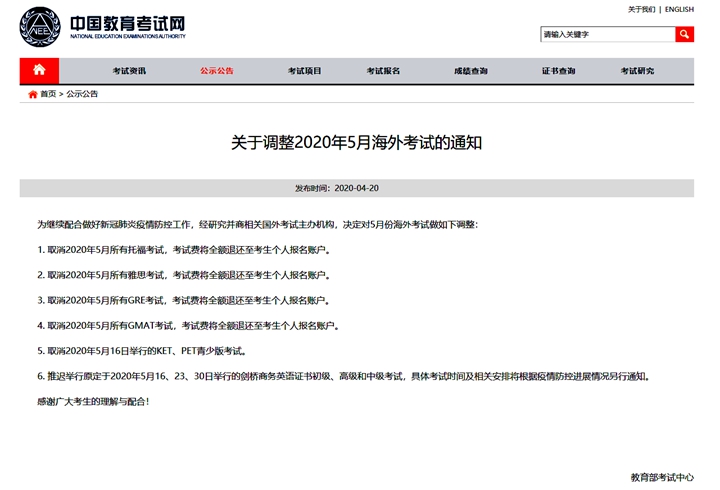Open 成绩查询 navigation item
The width and height of the screenshot is (720, 490).
[x=471, y=71]
